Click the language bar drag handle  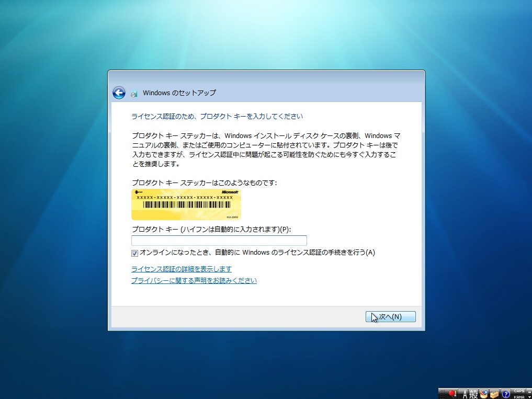tap(442, 394)
